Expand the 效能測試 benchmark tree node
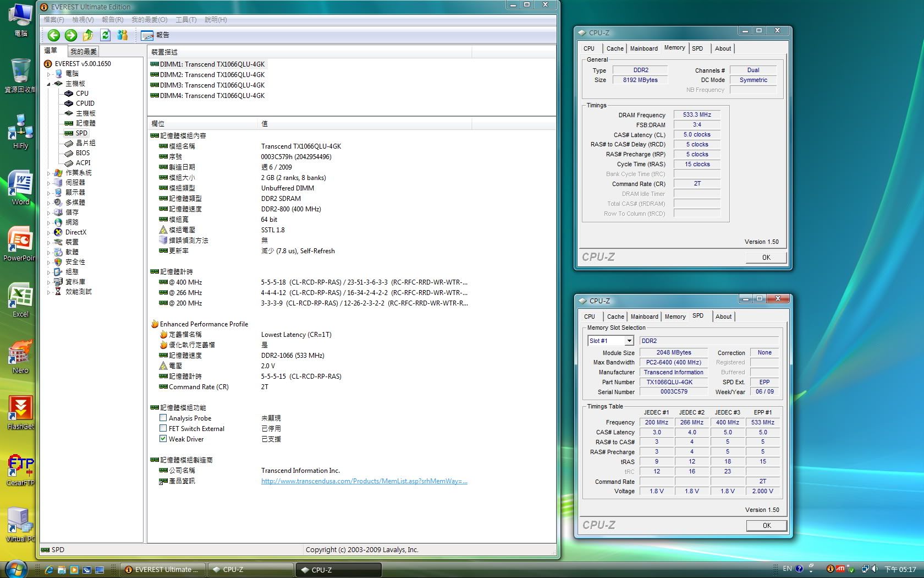This screenshot has height=578, width=924. coord(48,292)
